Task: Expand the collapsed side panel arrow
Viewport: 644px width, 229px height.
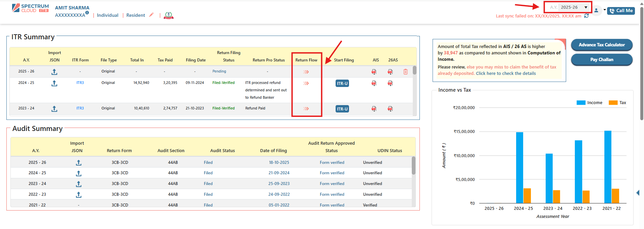Action: [x=638, y=193]
